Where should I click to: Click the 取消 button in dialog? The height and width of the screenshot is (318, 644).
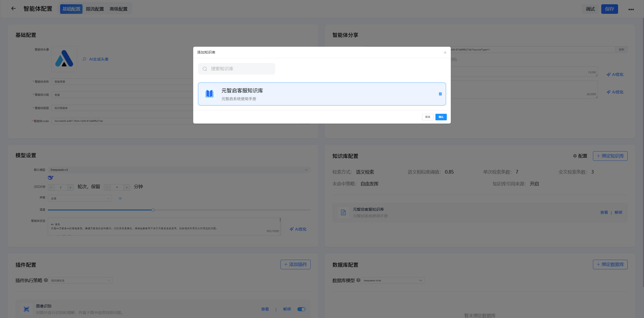tap(427, 117)
